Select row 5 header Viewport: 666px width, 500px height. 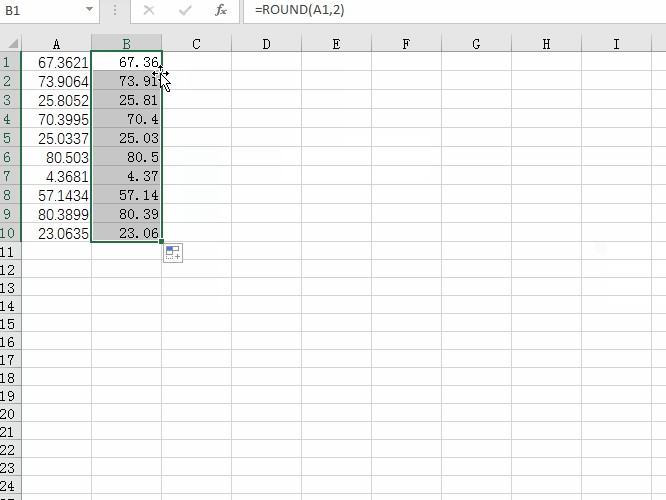tap(10, 138)
